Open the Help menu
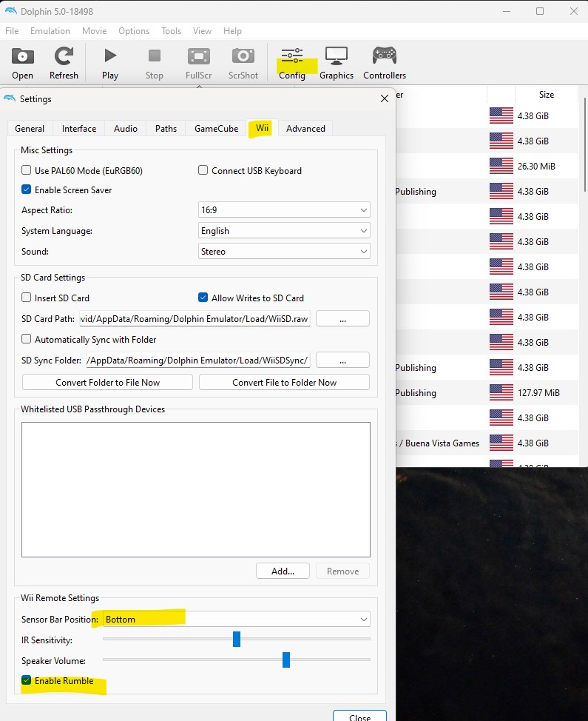Viewport: 588px width, 721px height. pyautogui.click(x=232, y=31)
